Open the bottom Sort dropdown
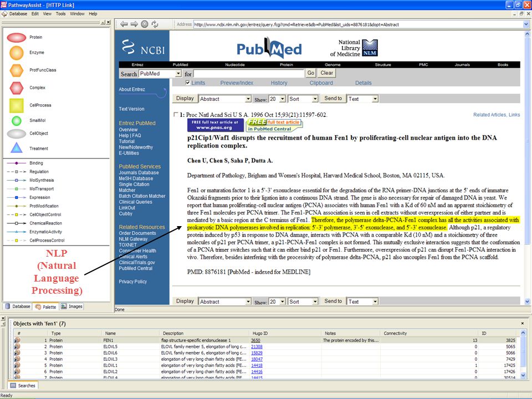The width and height of the screenshot is (532, 399). coord(315,301)
